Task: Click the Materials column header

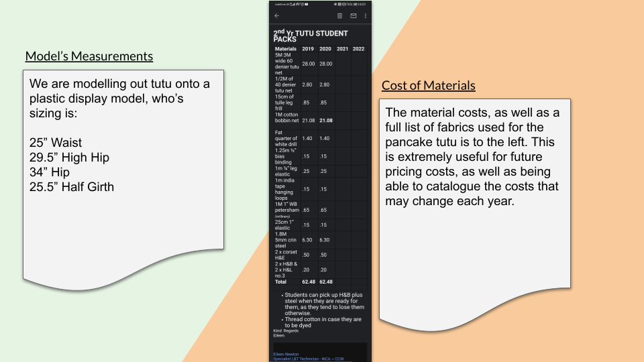Action: (285, 49)
